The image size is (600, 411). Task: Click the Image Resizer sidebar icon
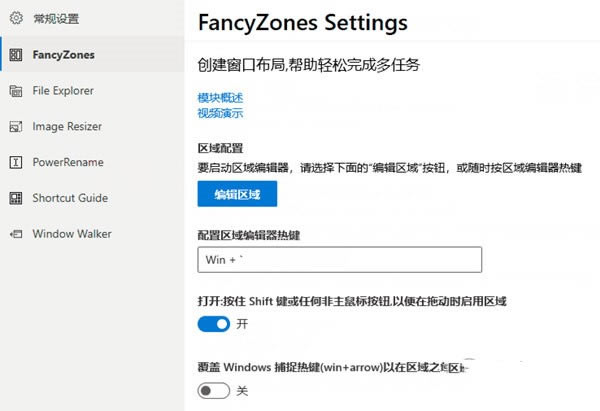click(x=15, y=127)
